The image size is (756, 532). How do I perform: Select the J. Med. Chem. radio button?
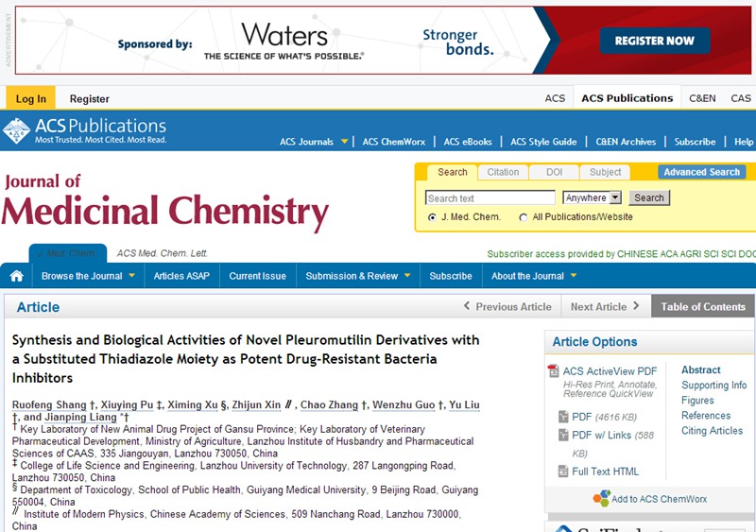[432, 217]
